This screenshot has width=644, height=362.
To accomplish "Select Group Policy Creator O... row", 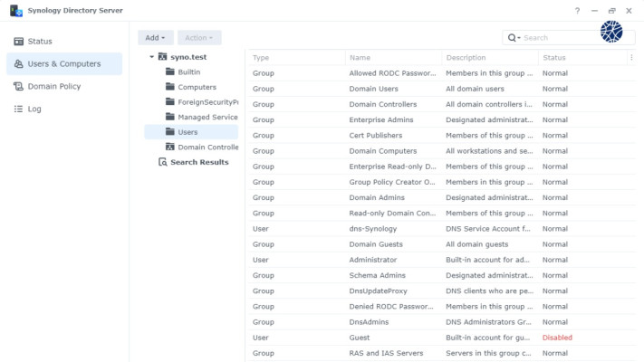I will click(442, 183).
